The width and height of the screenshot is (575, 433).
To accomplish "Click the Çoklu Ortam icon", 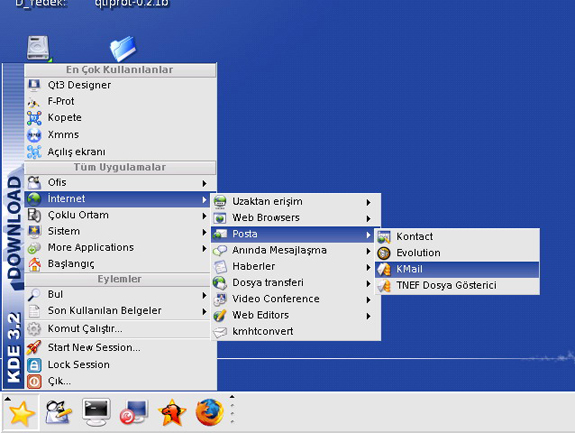I will pyautogui.click(x=34, y=215).
